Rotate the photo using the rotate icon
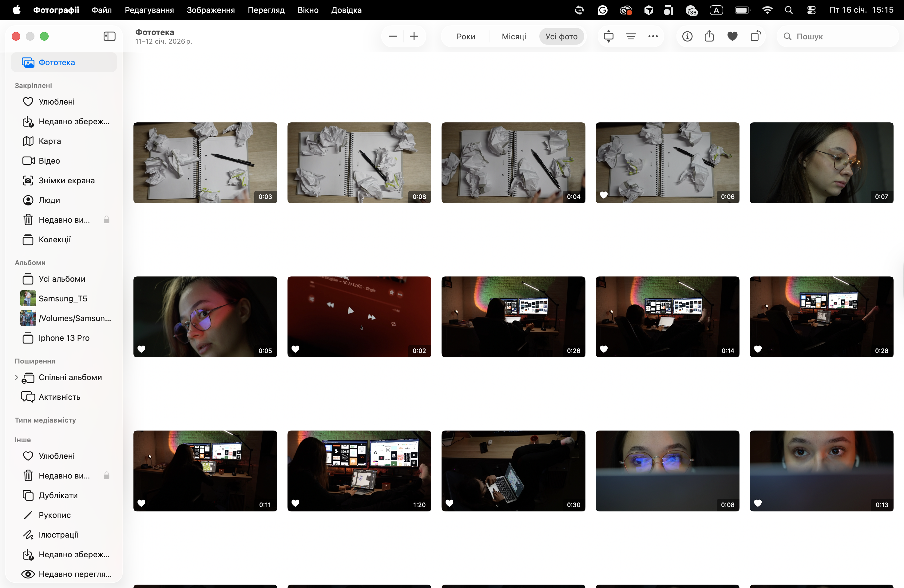The height and width of the screenshot is (588, 904). tap(755, 36)
